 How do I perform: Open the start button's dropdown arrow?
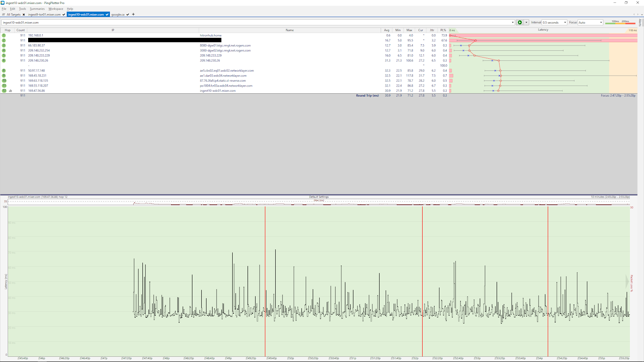tap(526, 23)
